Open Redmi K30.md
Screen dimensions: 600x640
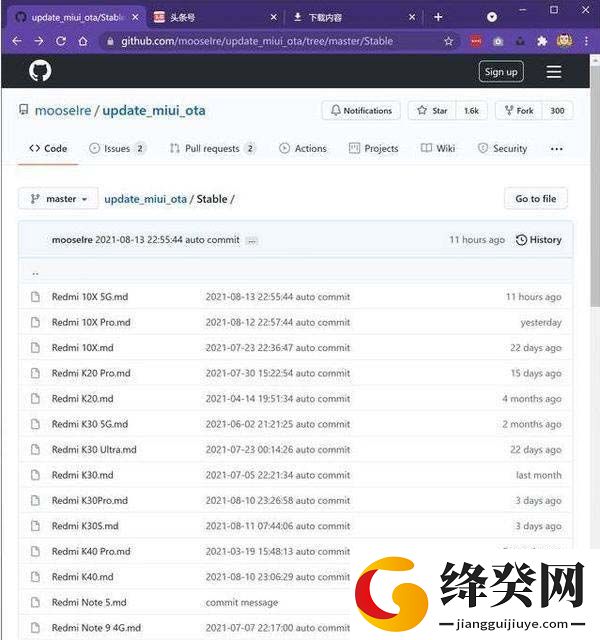82,475
